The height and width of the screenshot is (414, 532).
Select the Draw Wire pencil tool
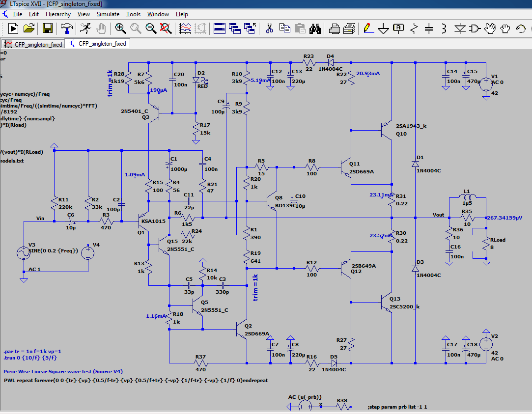(x=368, y=28)
